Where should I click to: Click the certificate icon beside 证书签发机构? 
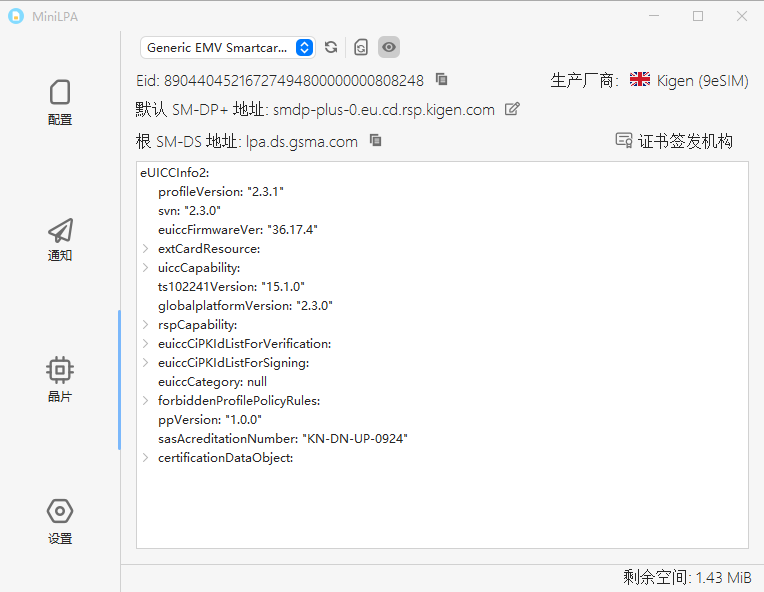point(624,140)
